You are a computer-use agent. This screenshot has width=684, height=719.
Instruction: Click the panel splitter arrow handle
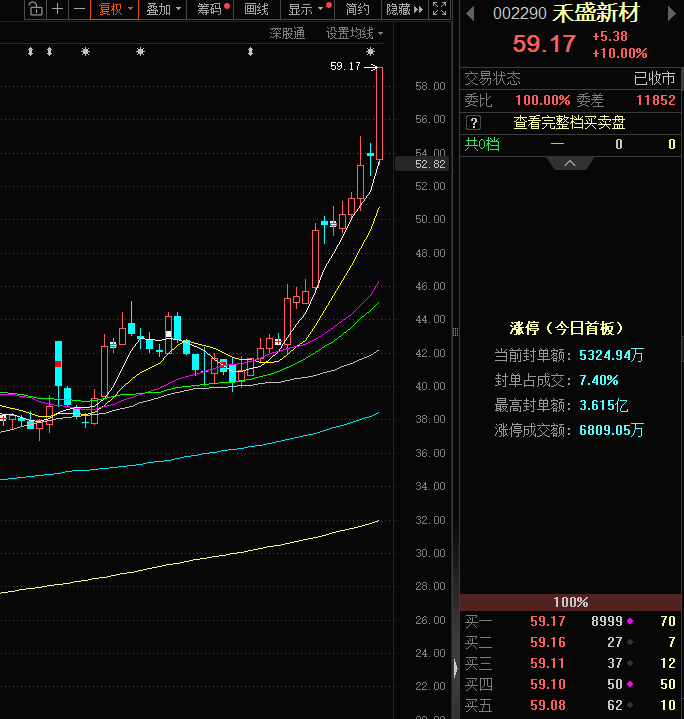pyautogui.click(x=456, y=667)
